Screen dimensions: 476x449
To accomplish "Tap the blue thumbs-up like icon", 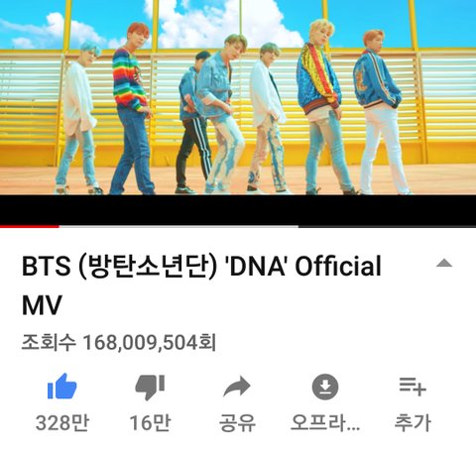I will [62, 387].
